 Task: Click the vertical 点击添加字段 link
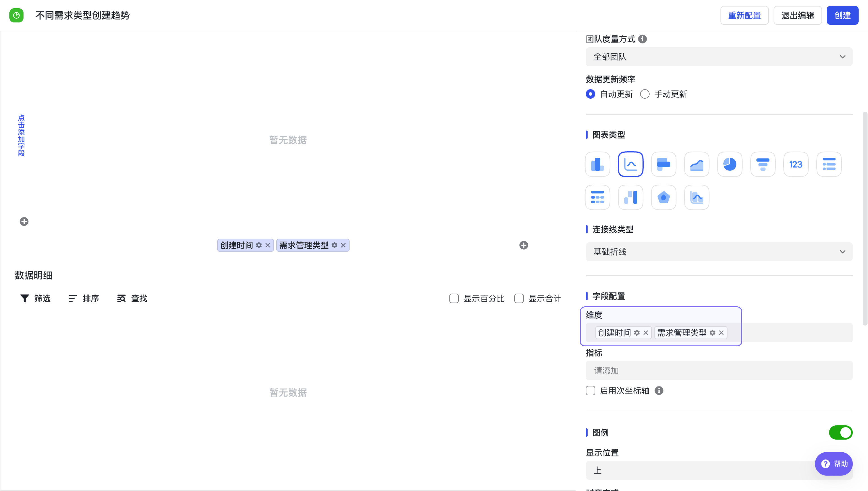pos(21,136)
